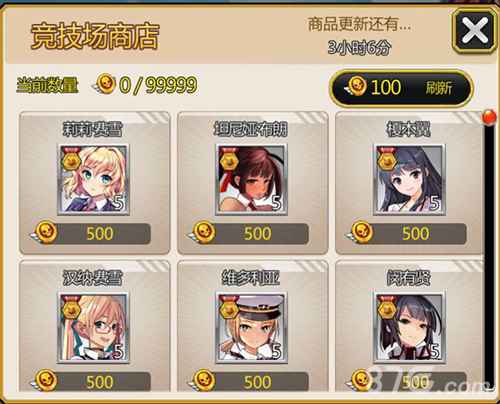Buy 莉莉·费雪 with the 500 price button
Image resolution: width=500 pixels, height=404 pixels.
tap(93, 234)
